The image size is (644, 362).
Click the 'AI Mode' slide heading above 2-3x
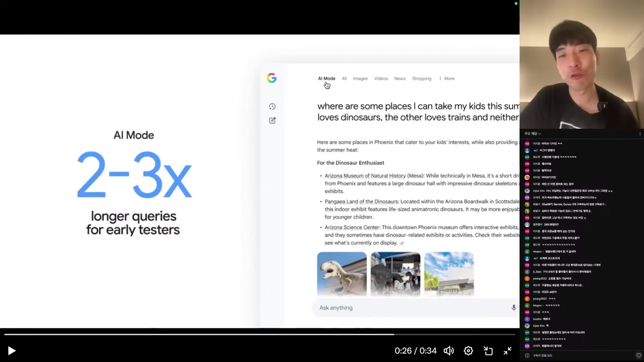coord(134,135)
